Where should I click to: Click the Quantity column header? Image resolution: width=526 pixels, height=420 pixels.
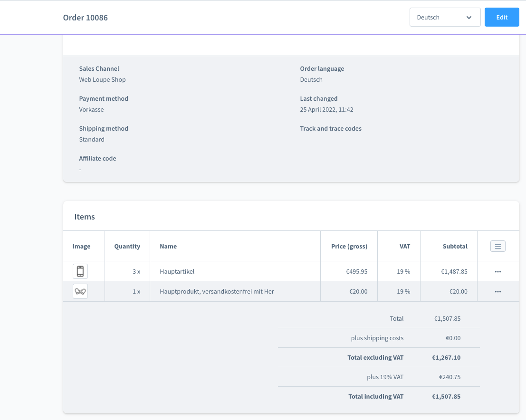point(127,246)
